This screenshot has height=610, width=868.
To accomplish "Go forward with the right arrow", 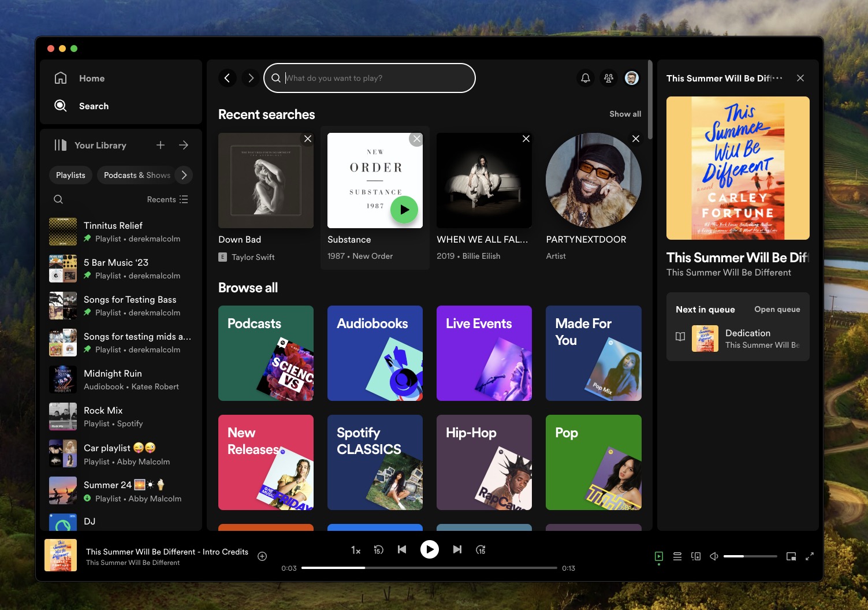I will click(x=251, y=78).
